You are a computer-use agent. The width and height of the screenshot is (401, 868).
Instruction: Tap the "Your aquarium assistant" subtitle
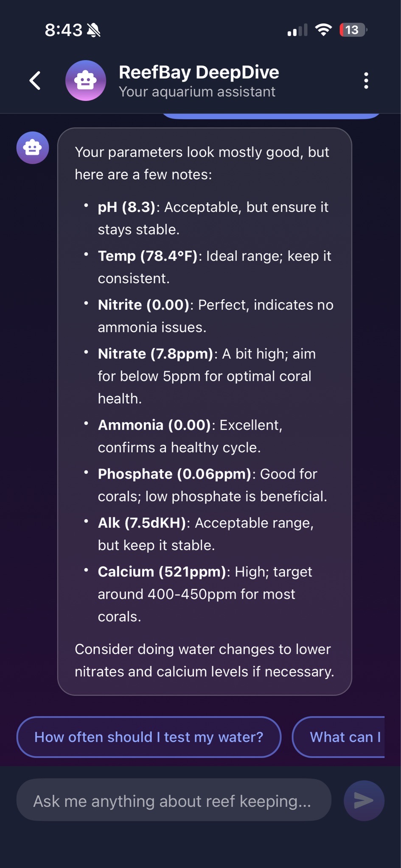[x=197, y=92]
